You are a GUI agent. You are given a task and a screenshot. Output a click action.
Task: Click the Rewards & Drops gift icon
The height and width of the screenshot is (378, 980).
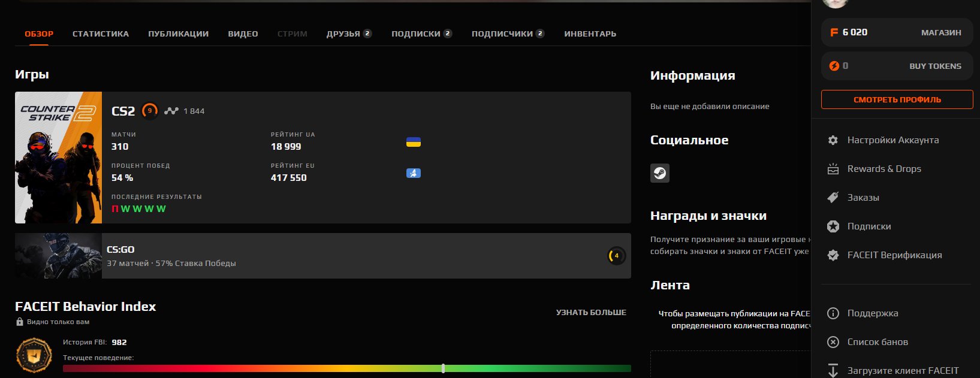(833, 169)
